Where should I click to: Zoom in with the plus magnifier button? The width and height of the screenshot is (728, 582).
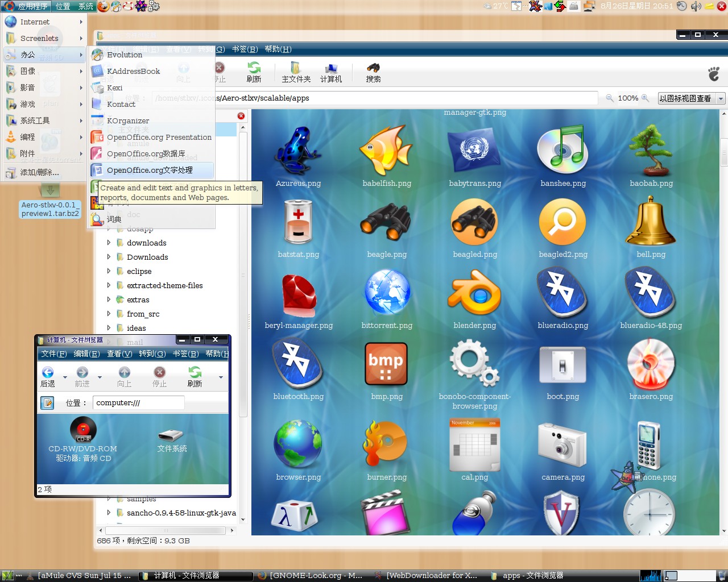[x=645, y=98]
